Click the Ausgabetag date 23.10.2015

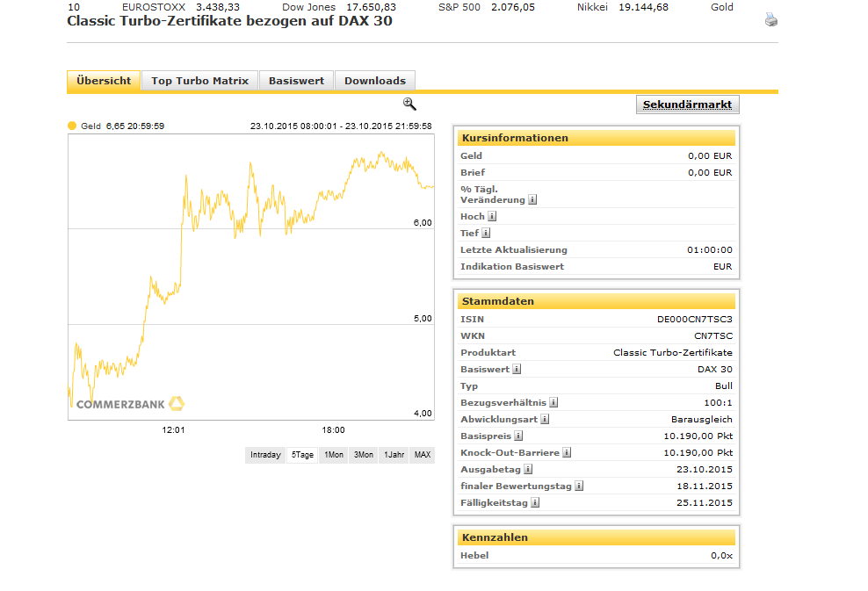click(704, 469)
